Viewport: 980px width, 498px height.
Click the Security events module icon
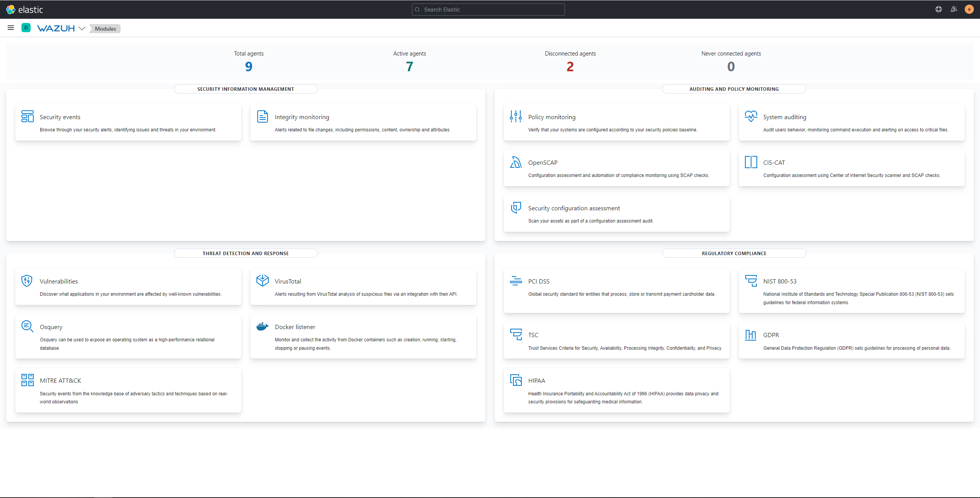pos(27,116)
